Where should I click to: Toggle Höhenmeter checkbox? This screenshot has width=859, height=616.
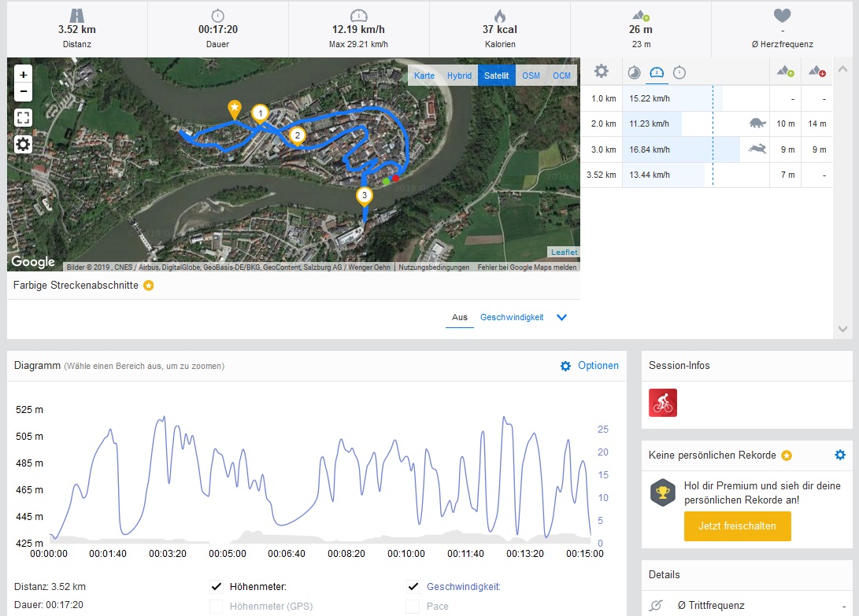click(x=217, y=586)
